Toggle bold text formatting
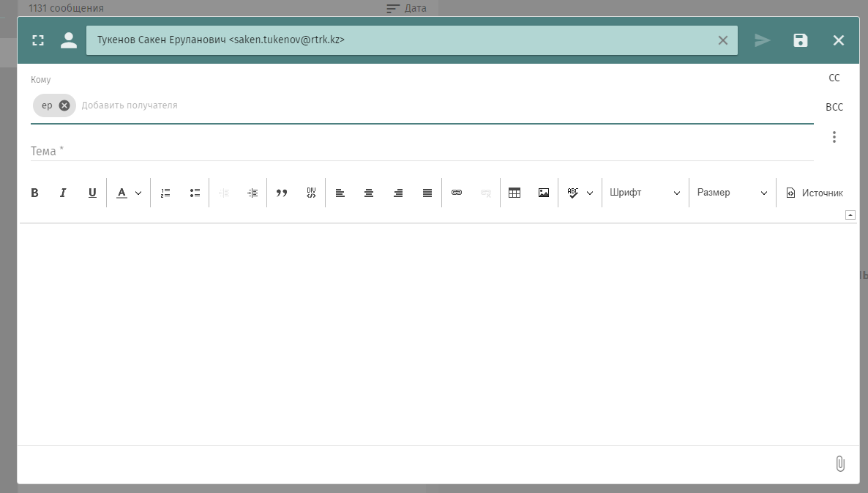The image size is (868, 493). point(34,193)
